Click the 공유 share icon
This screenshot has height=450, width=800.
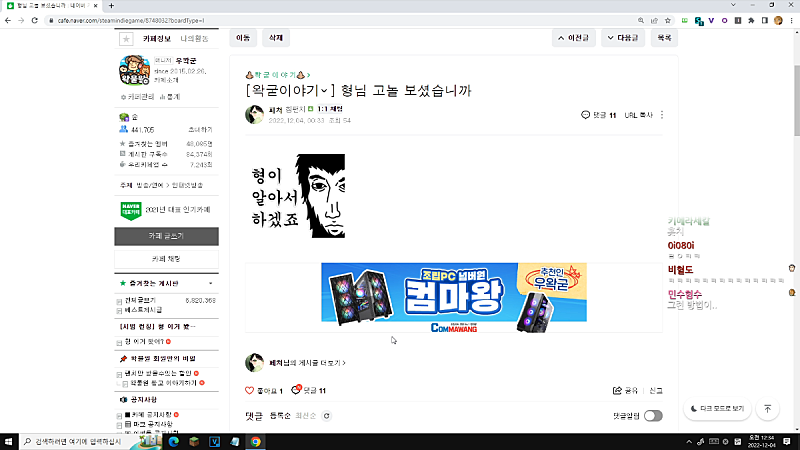pos(617,390)
